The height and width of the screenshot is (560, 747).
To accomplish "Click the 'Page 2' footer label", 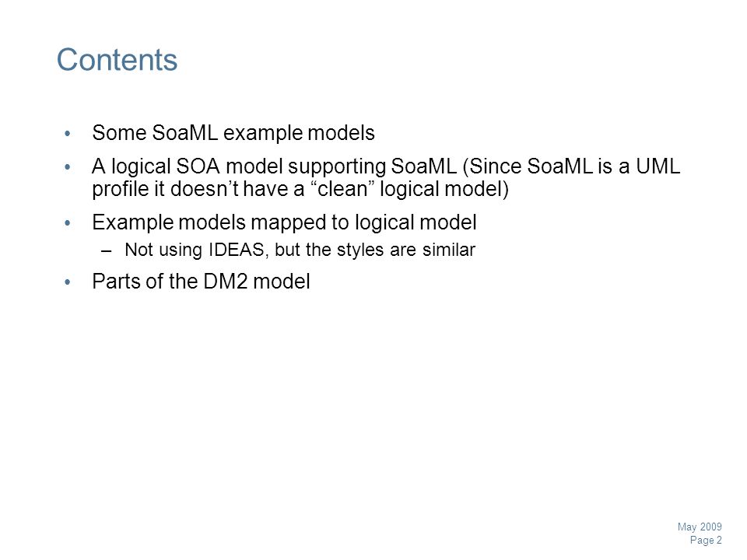I will (x=706, y=540).
